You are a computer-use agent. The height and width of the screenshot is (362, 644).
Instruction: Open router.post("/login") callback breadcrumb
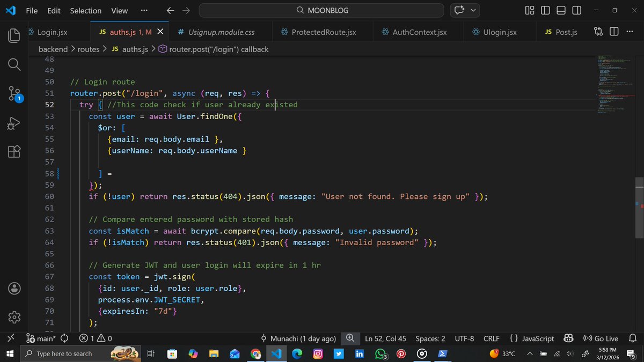tap(213, 49)
